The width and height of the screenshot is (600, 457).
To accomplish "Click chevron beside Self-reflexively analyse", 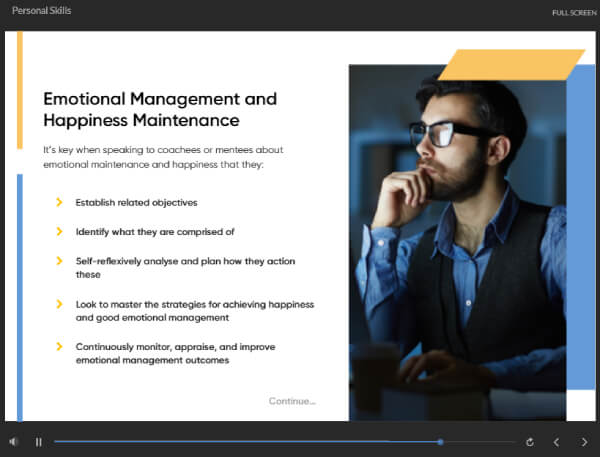I will tap(60, 261).
